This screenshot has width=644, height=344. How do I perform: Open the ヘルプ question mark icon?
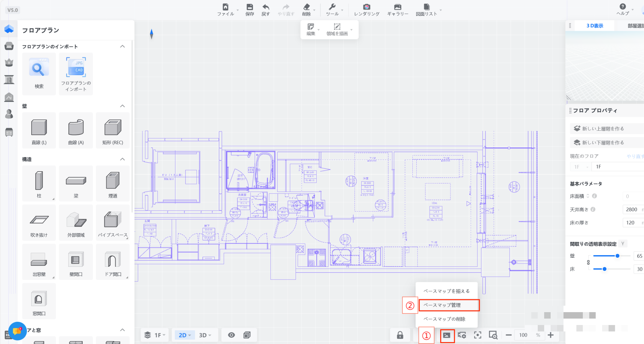click(623, 6)
